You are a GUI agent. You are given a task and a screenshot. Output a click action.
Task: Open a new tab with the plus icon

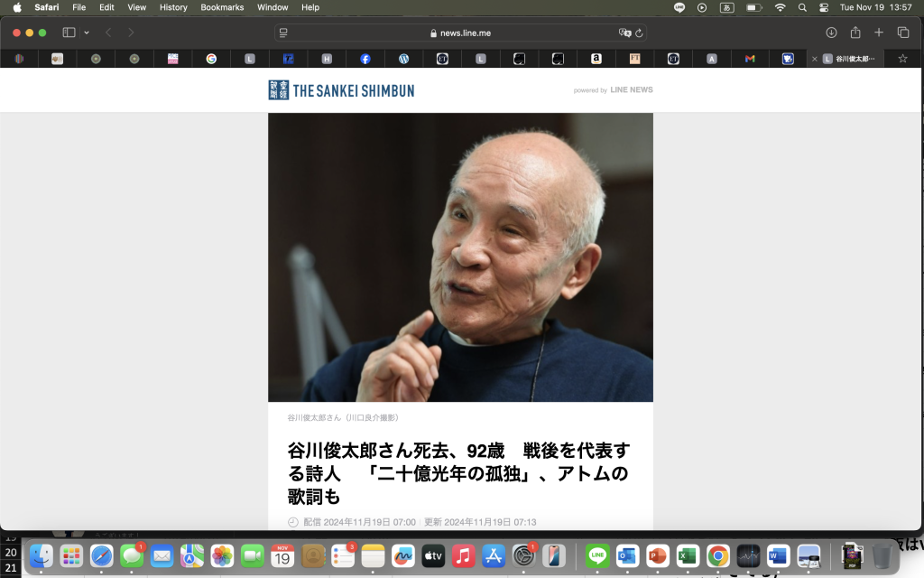[x=879, y=33]
